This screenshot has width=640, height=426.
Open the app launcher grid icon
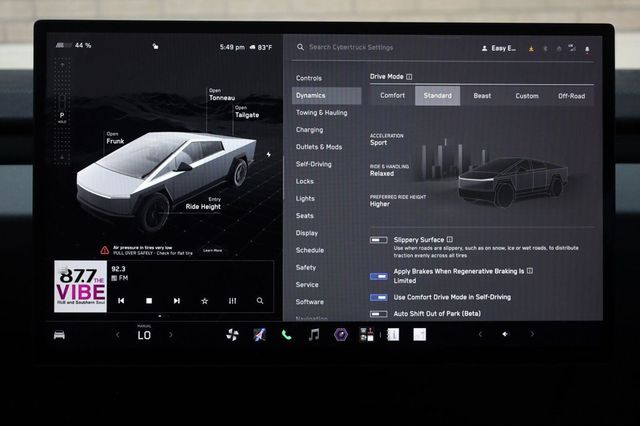367,335
